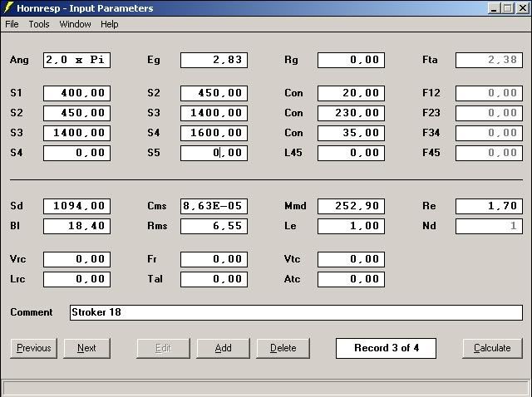Click the Fta field showing 2,38
This screenshot has height=397, width=532.
pos(489,60)
